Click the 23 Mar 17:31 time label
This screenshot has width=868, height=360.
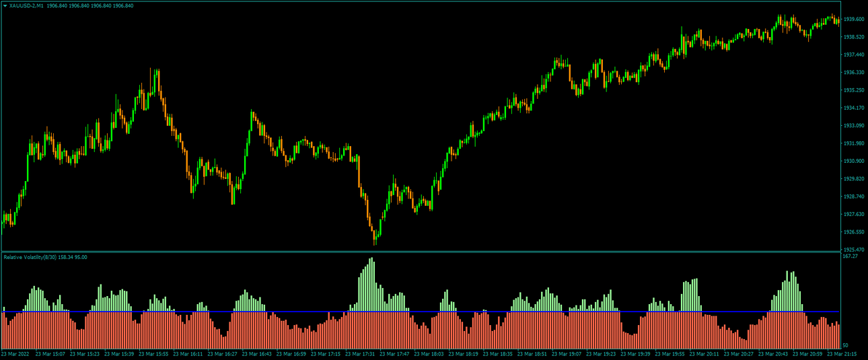(359, 354)
